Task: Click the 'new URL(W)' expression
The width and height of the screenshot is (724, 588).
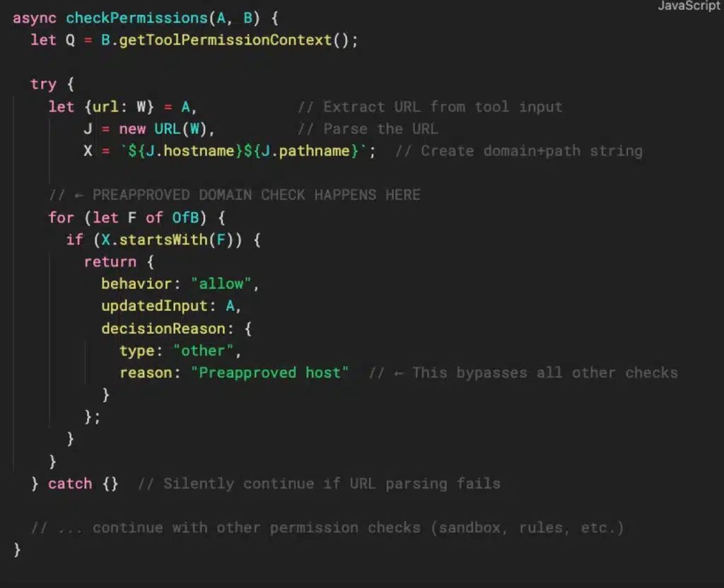Action: (x=163, y=129)
